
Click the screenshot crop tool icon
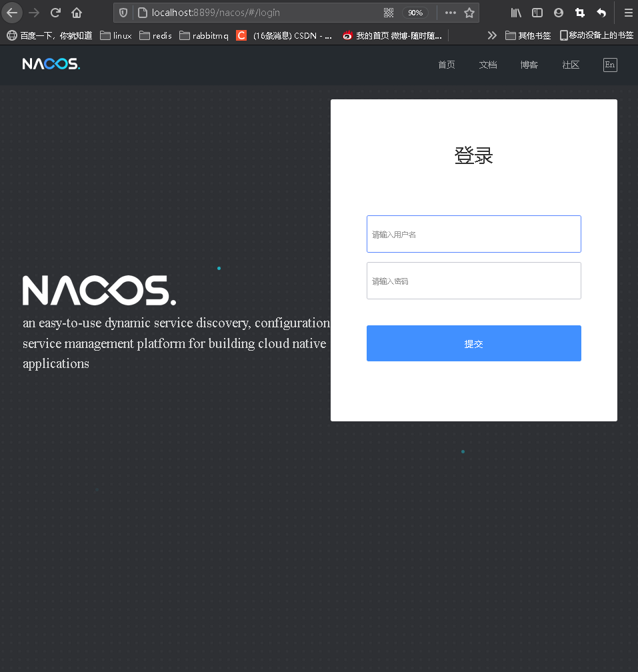coord(580,13)
